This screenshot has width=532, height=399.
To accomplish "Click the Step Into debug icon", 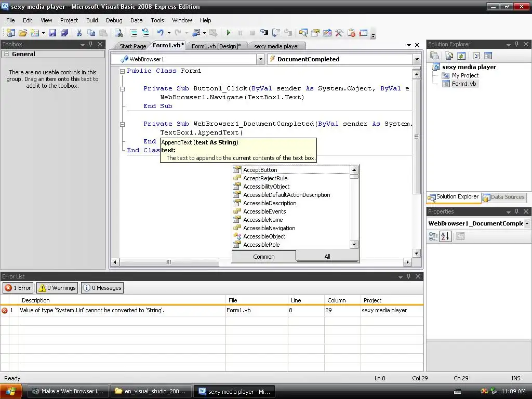I will pos(264,33).
